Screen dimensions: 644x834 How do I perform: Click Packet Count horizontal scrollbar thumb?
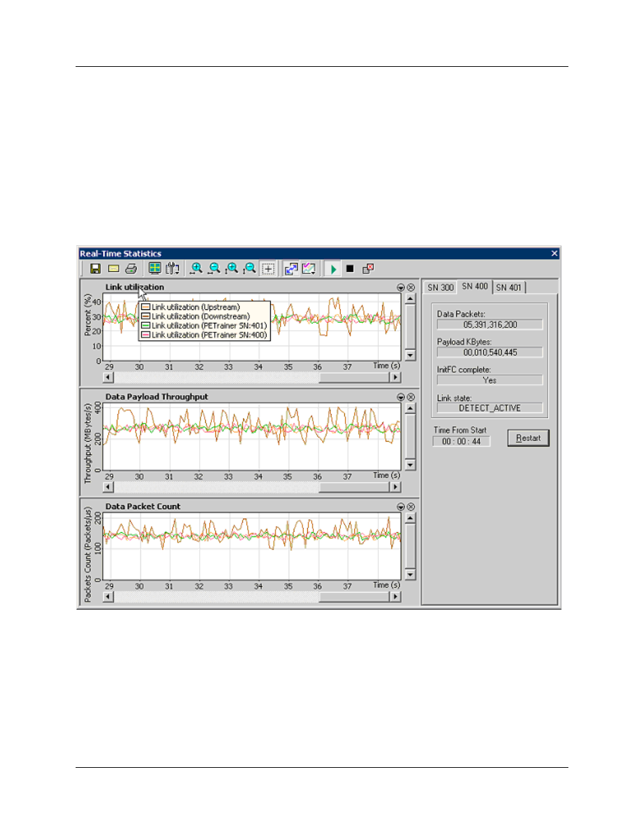tap(354, 596)
